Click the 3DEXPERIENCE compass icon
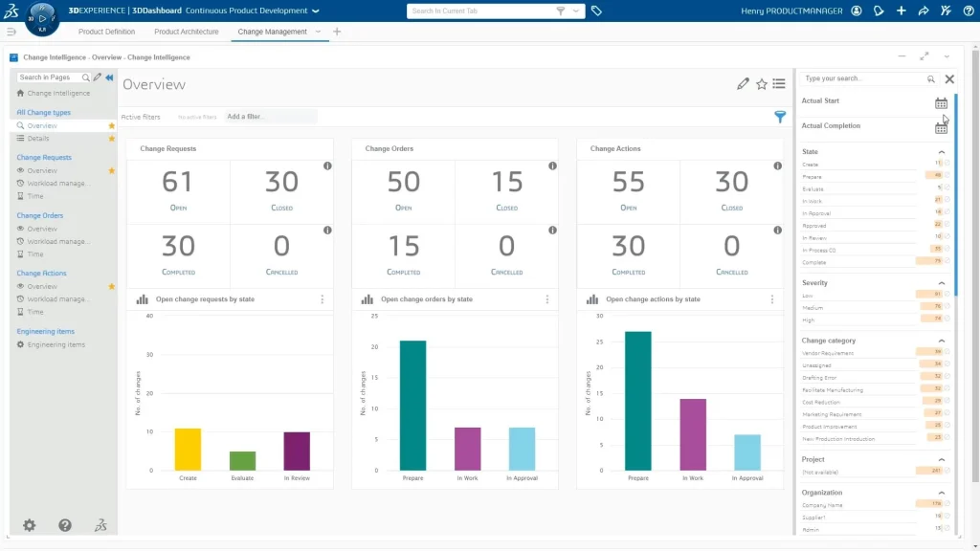Image resolution: width=980 pixels, height=551 pixels. pos(42,17)
